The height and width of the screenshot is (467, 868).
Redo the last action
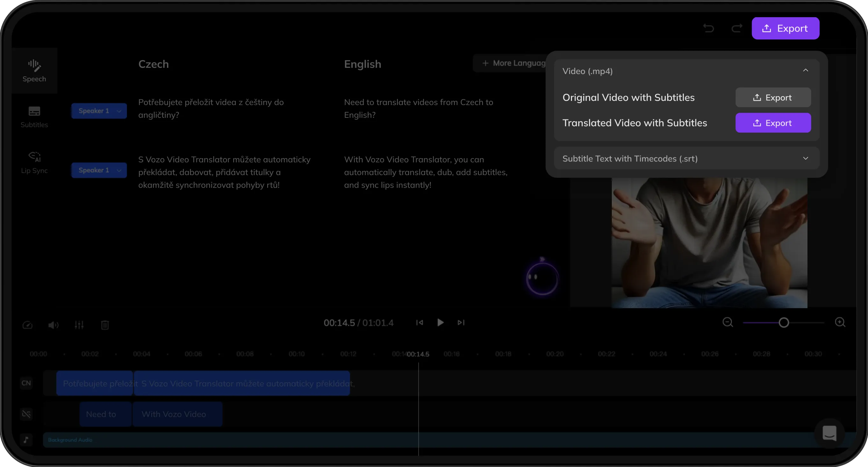tap(737, 28)
